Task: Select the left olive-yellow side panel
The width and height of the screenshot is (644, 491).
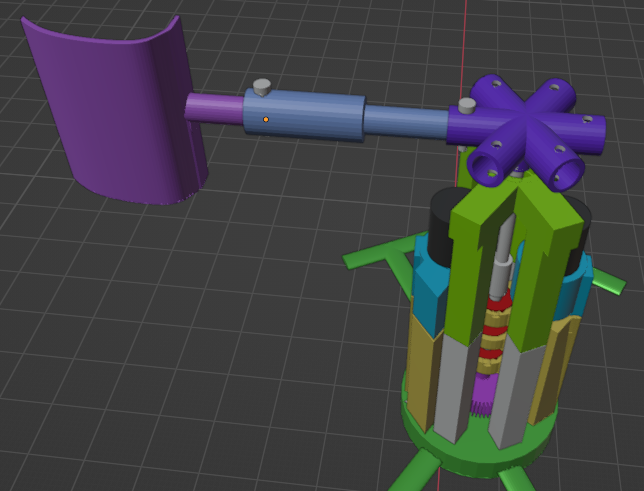Action: pyautogui.click(x=421, y=366)
